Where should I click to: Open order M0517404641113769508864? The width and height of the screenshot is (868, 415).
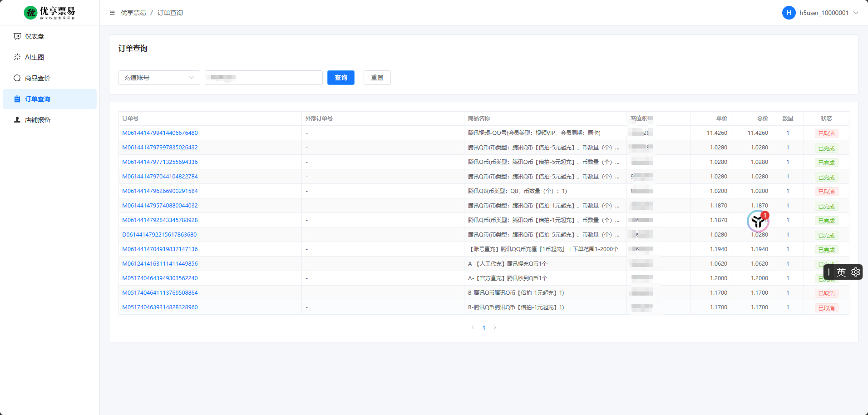point(160,293)
